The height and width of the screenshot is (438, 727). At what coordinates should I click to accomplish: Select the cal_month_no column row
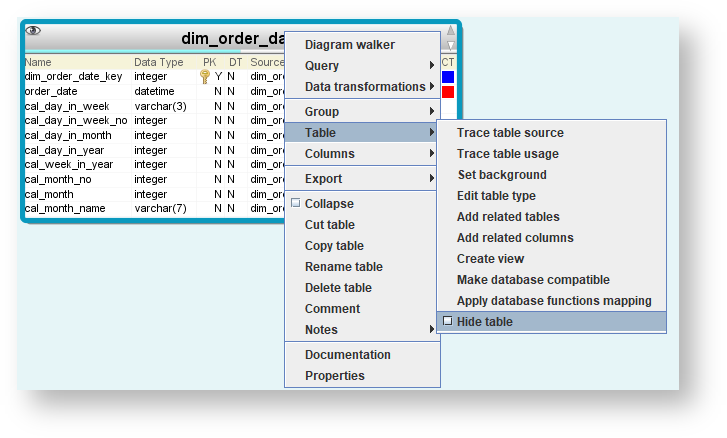point(154,179)
